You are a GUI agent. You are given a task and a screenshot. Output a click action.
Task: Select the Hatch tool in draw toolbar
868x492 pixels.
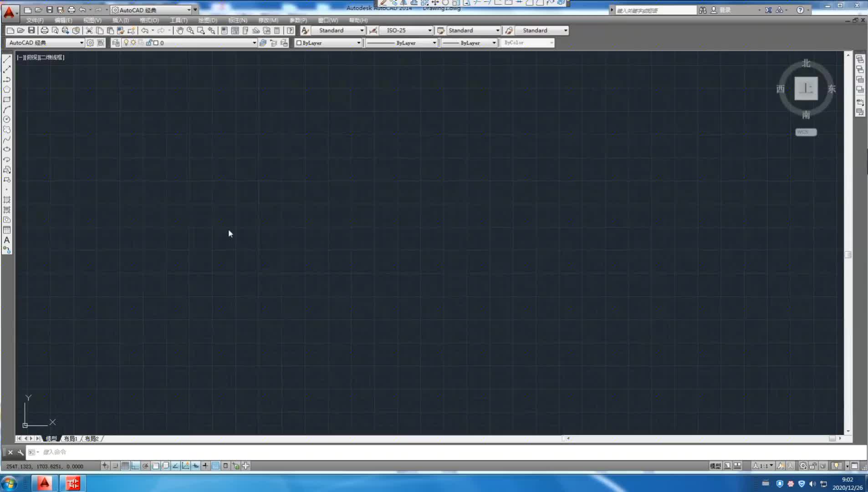(7, 200)
